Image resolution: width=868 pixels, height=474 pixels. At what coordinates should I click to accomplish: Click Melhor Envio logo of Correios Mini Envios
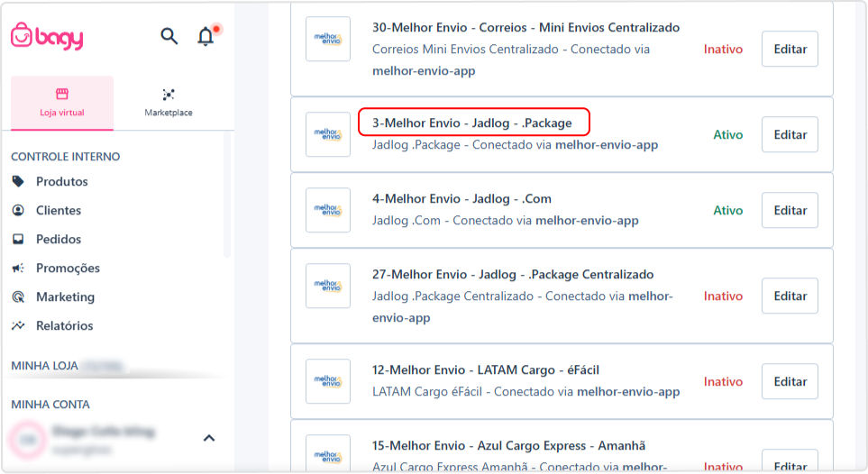tap(328, 39)
